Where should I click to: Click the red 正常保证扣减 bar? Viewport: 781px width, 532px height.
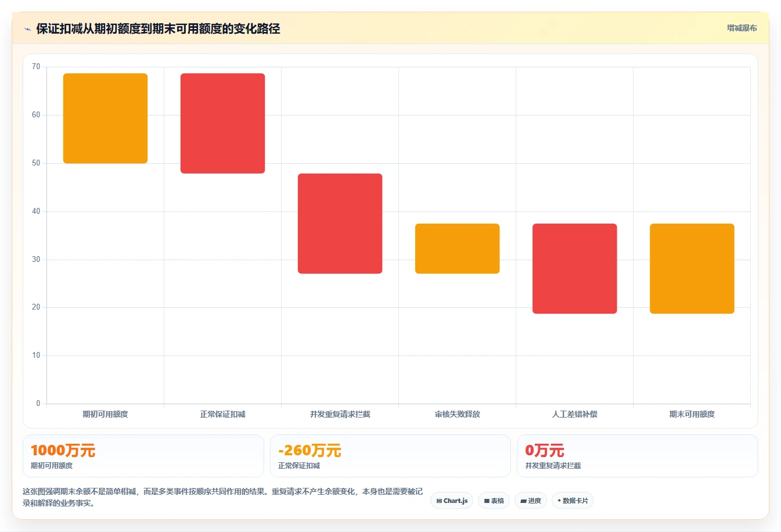tap(222, 123)
